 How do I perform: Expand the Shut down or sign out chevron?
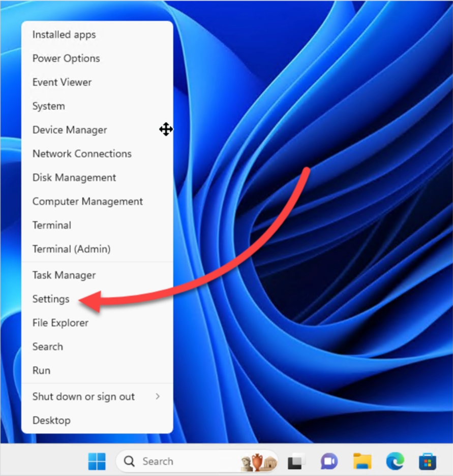tap(158, 396)
